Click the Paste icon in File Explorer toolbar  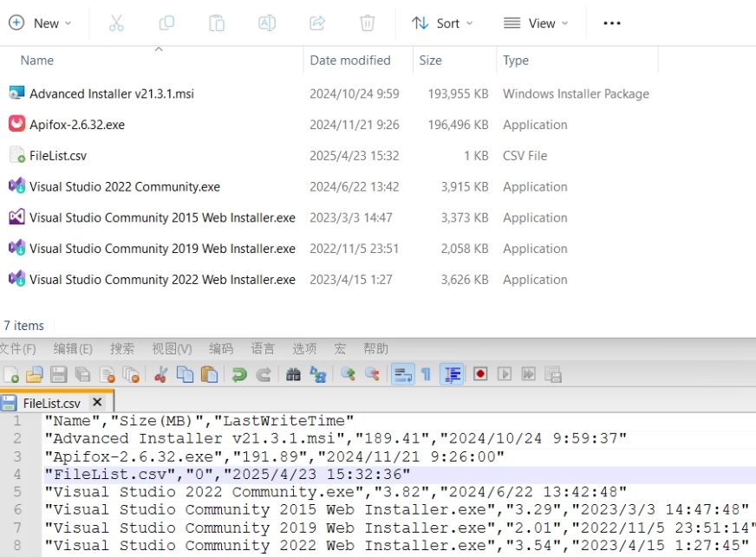click(x=217, y=23)
